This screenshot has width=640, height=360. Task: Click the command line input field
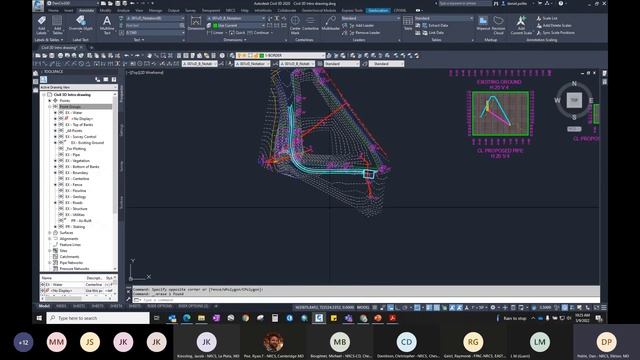pos(366,300)
